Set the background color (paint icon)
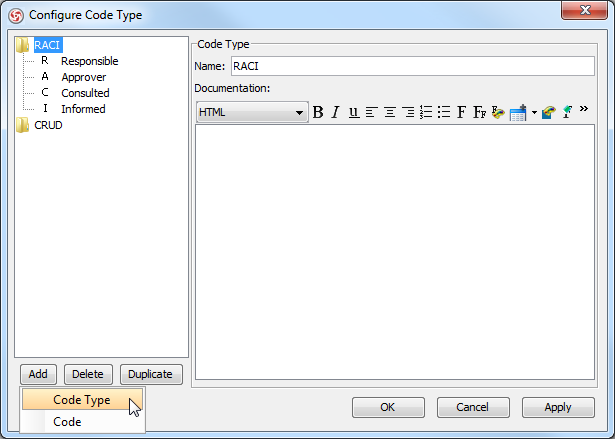 click(549, 112)
